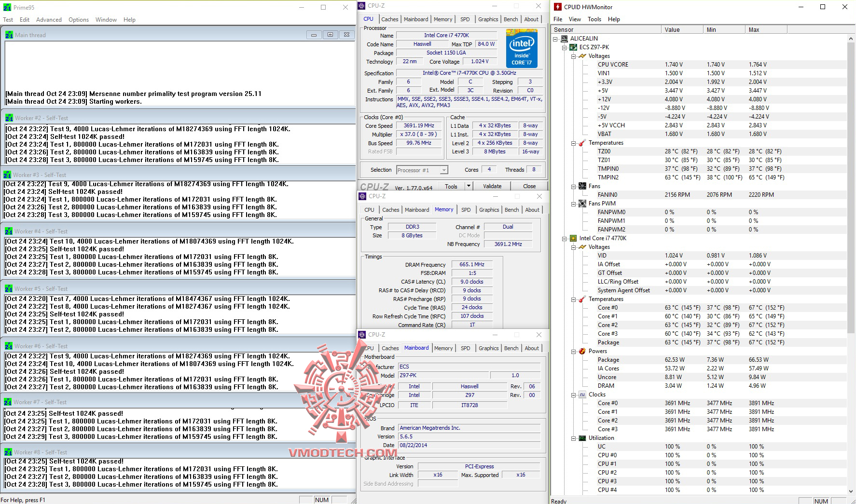Select the TMPIN2 temperature row
Viewport: 856px width, 504px height.
click(700, 177)
